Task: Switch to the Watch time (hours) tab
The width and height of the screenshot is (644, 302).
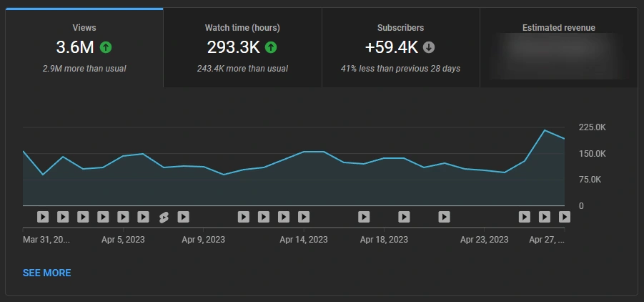Action: tap(242, 47)
